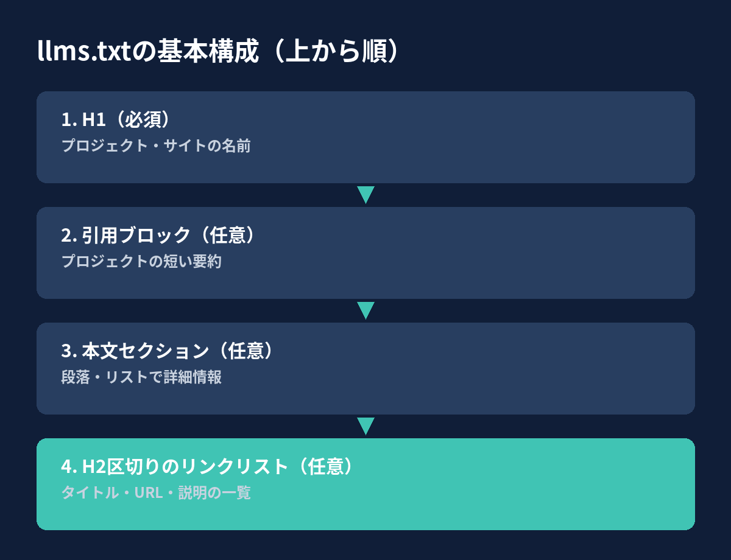Click "（任意）" next to 引用ブロック
This screenshot has width=731, height=560.
pyautogui.click(x=228, y=236)
